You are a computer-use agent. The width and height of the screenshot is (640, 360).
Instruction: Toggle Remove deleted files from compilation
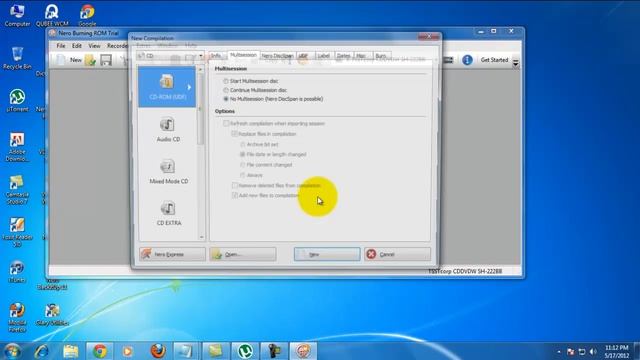click(234, 185)
